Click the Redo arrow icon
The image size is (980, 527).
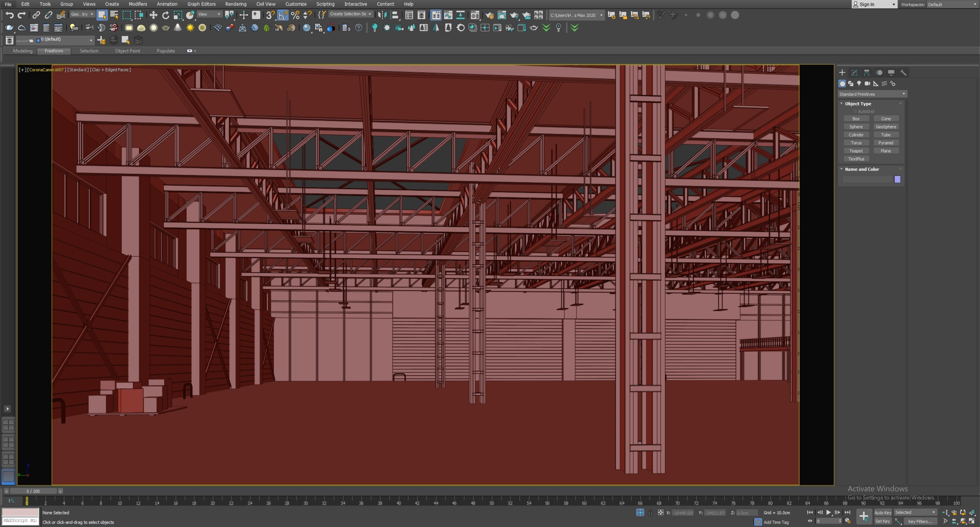point(22,15)
